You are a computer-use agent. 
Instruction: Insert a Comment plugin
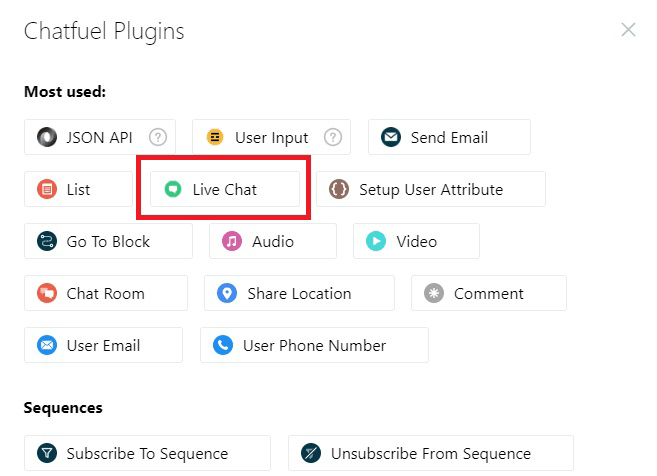click(x=489, y=293)
